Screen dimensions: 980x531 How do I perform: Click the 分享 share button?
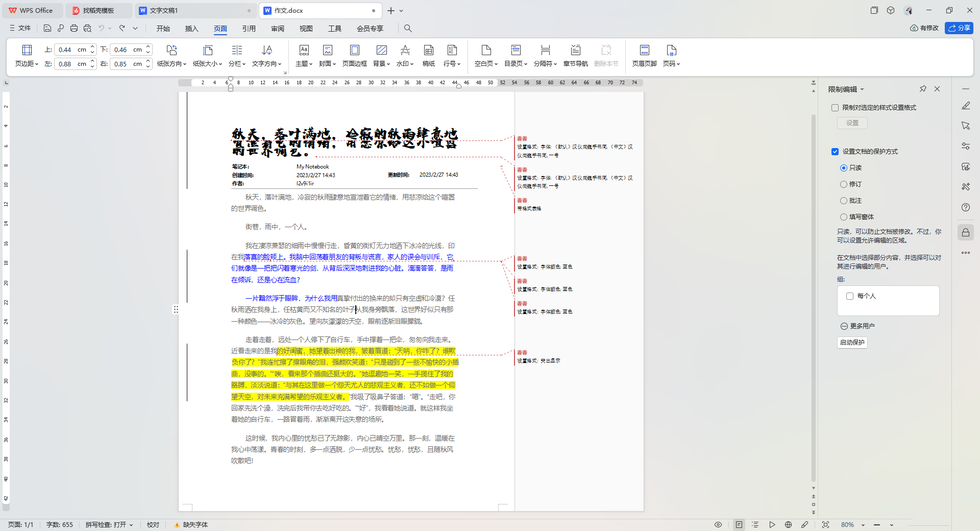pyautogui.click(x=959, y=28)
